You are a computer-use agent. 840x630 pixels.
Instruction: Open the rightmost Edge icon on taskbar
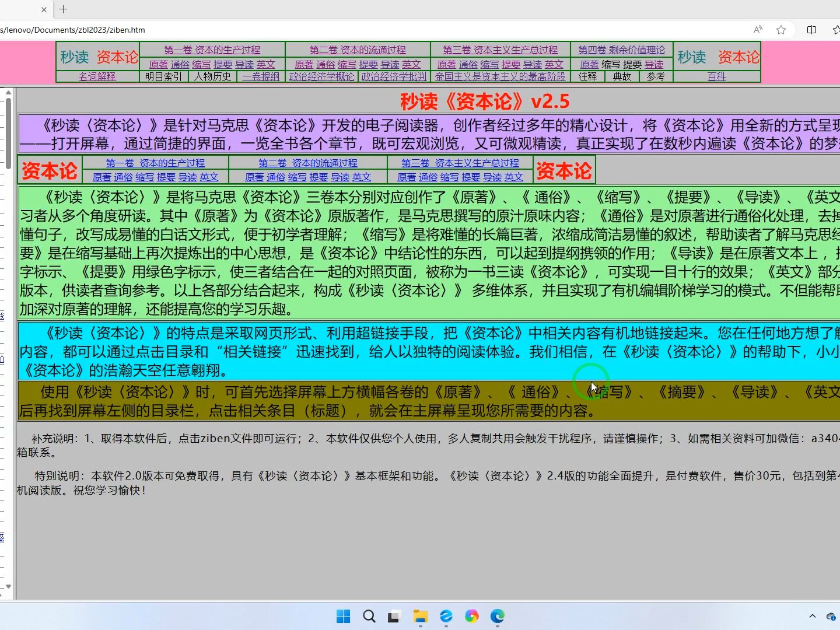(x=498, y=616)
